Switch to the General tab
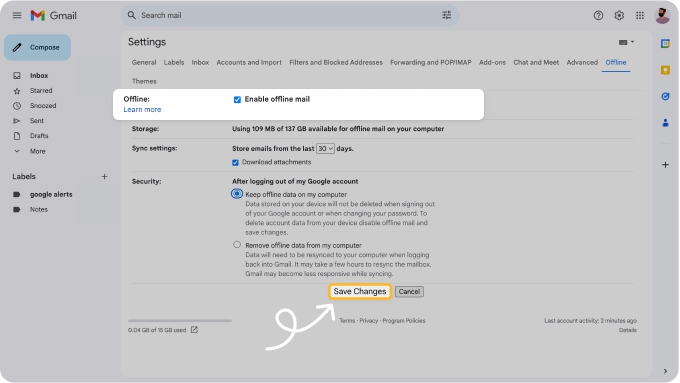 coord(144,62)
